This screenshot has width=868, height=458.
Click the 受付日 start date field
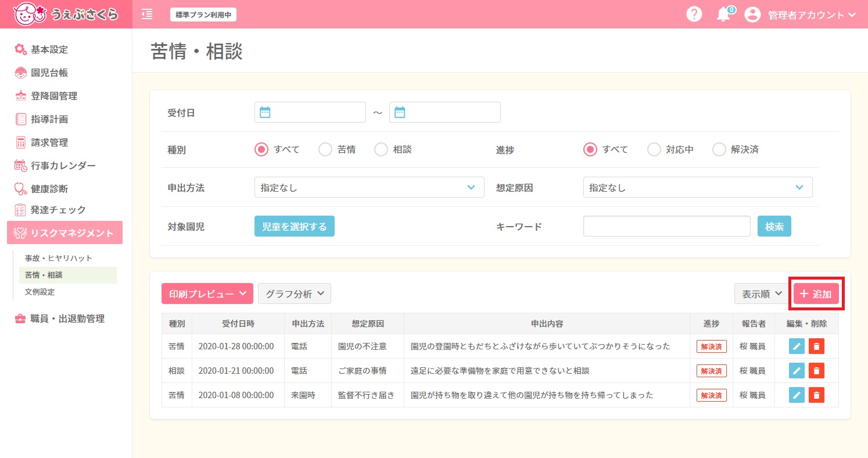(310, 112)
